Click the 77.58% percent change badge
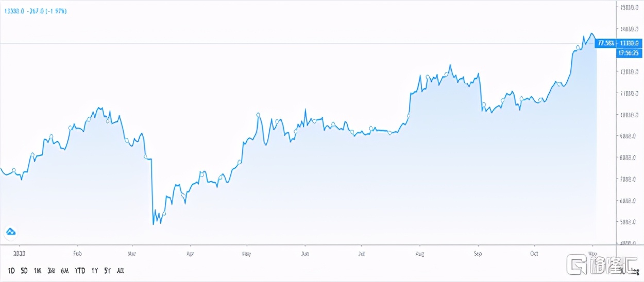Viewport: 644px width, 282px height. pyautogui.click(x=604, y=43)
